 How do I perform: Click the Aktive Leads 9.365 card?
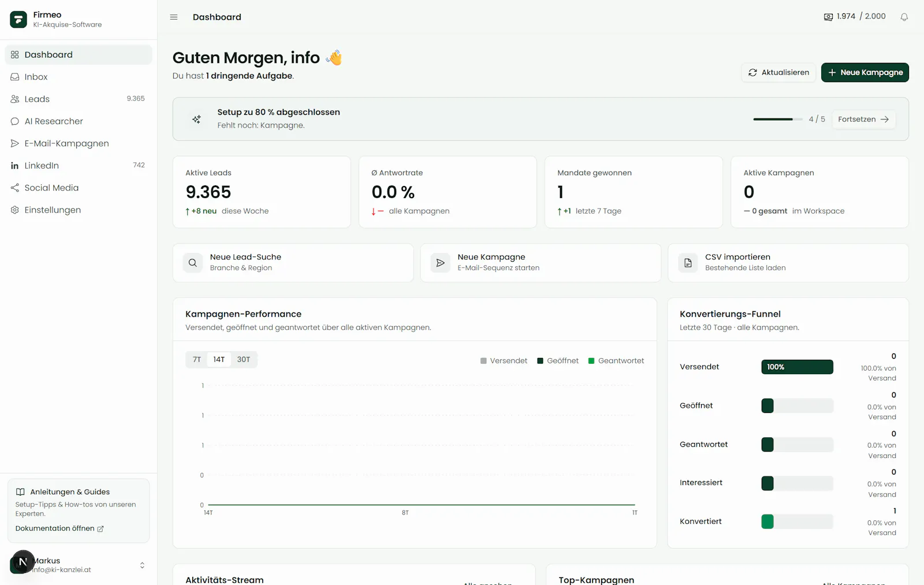point(262,192)
